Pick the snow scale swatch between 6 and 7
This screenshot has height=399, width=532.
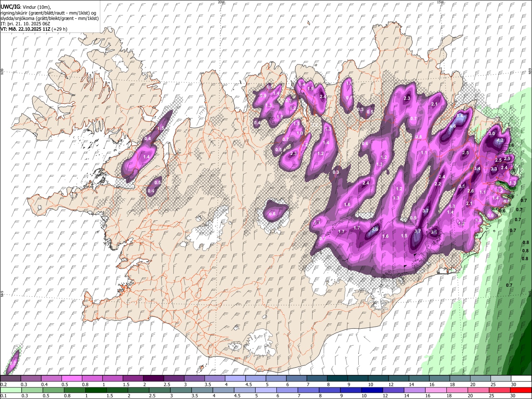point(296,379)
